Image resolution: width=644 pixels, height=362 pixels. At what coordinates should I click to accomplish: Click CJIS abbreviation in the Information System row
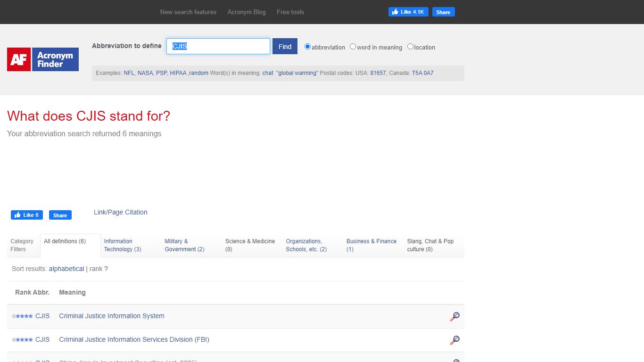(42, 316)
